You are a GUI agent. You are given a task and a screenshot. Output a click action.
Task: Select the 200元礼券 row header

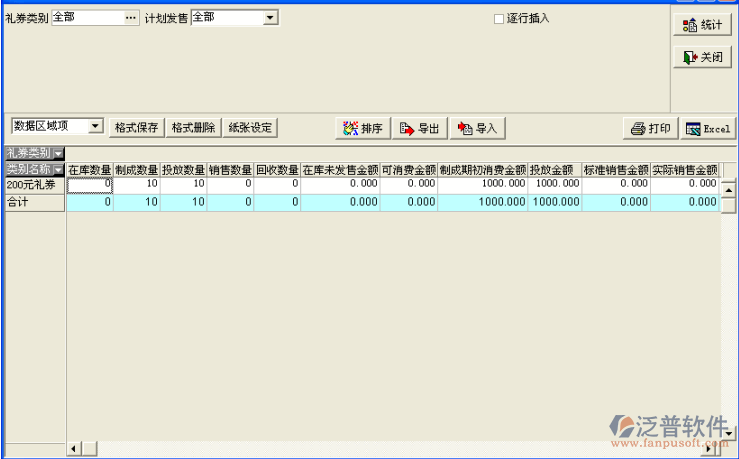click(33, 185)
